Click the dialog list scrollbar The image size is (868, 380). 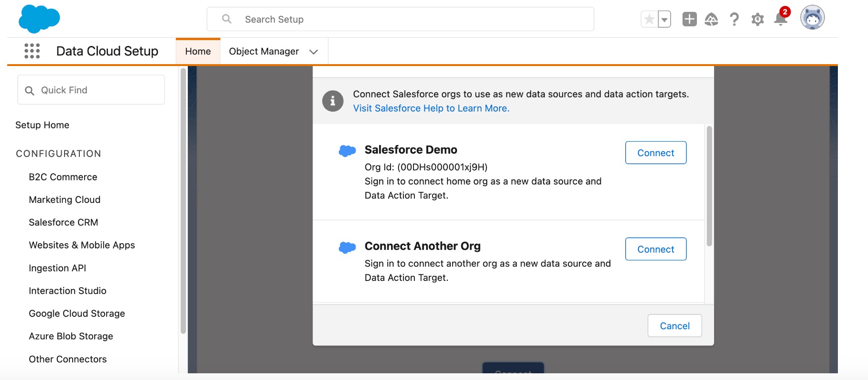(x=709, y=186)
